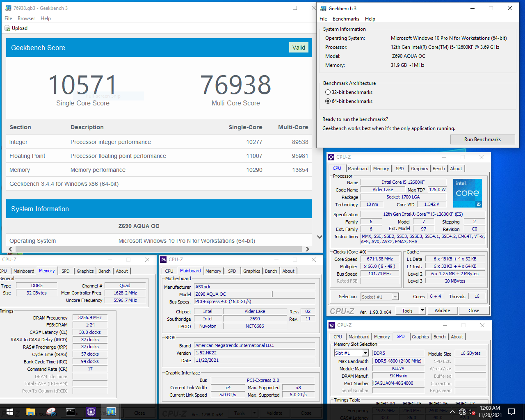
Task: Click Close button in CPU-Z CPU window
Action: (474, 310)
